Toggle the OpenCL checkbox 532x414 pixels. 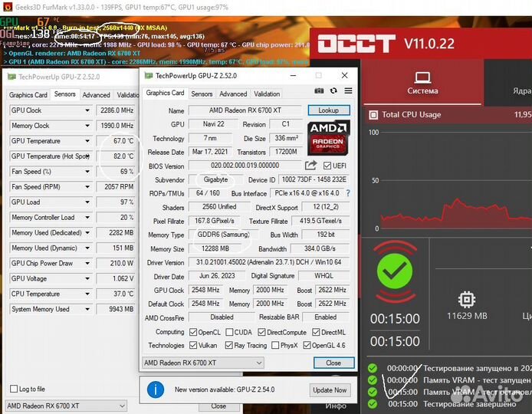[193, 332]
